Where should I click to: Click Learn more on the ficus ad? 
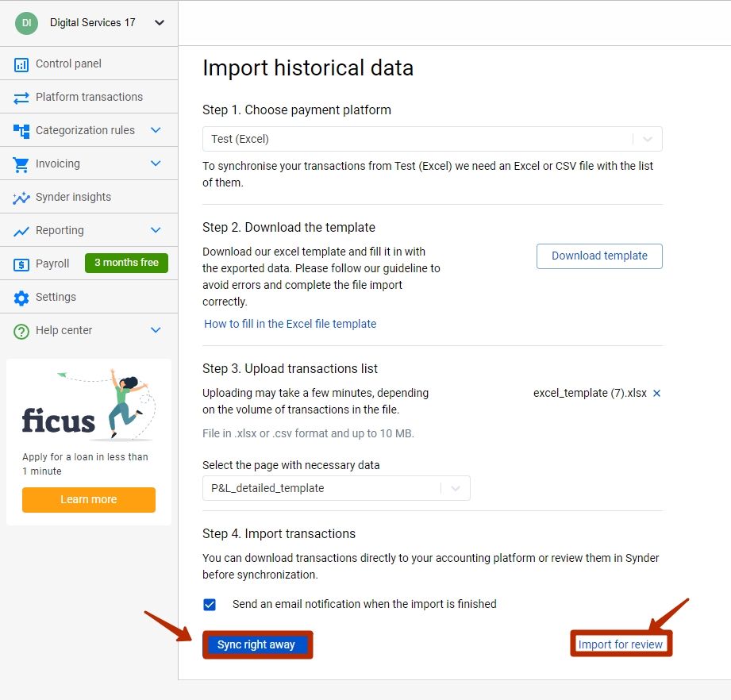89,499
